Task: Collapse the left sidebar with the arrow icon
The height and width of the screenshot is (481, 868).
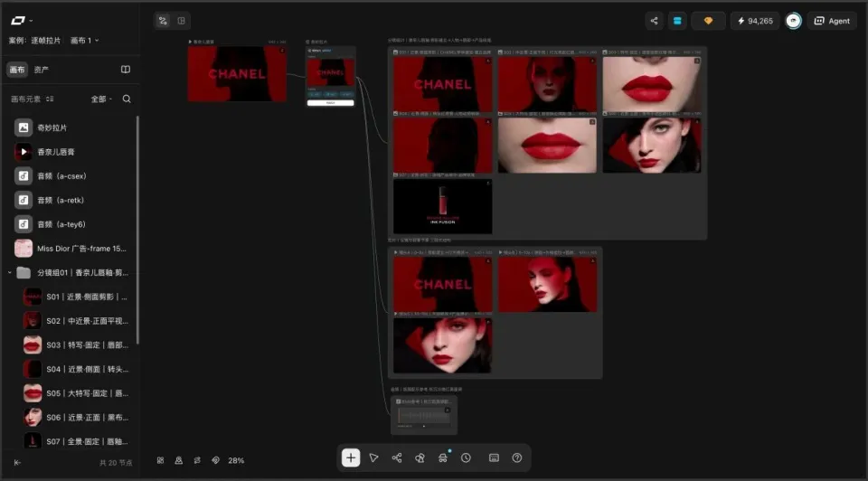Action: coord(17,463)
